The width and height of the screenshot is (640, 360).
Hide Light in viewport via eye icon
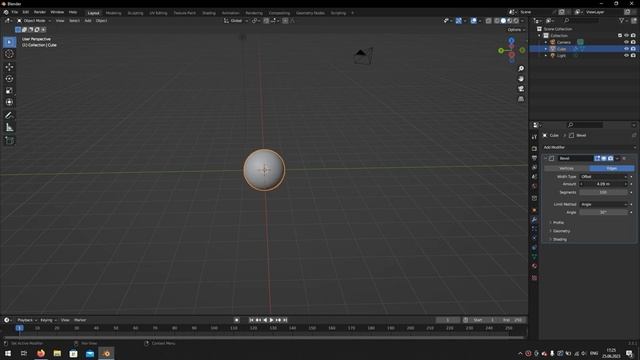click(x=626, y=55)
